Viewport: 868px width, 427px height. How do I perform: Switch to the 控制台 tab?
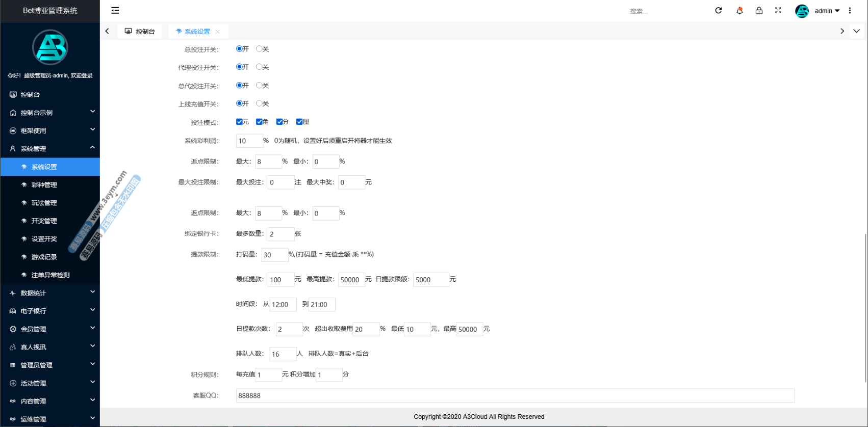[x=140, y=32]
